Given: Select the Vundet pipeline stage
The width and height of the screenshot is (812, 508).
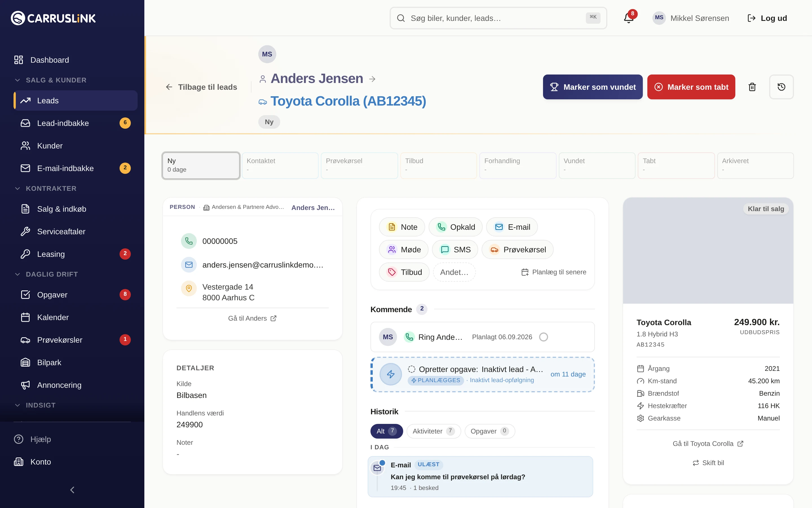Looking at the screenshot, I should (597, 165).
